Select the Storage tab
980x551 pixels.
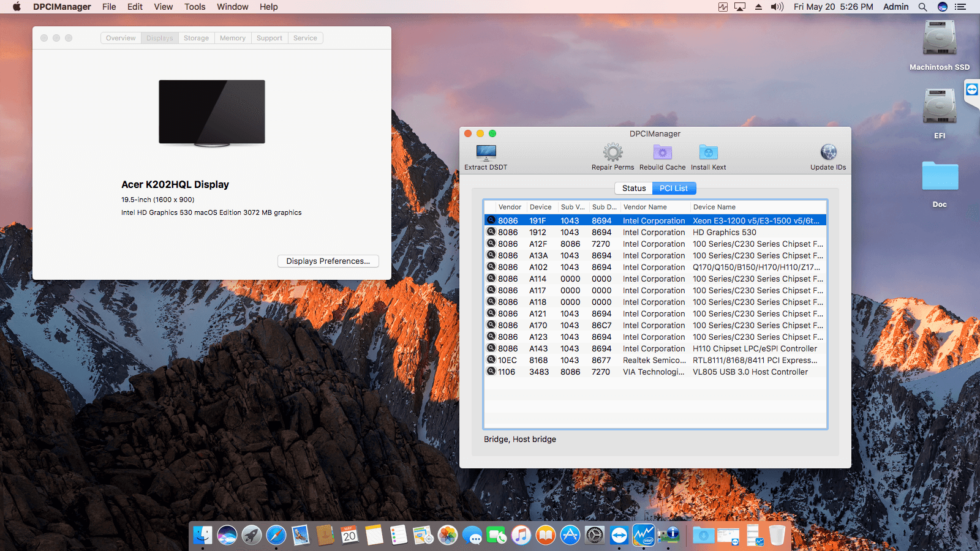(x=196, y=37)
